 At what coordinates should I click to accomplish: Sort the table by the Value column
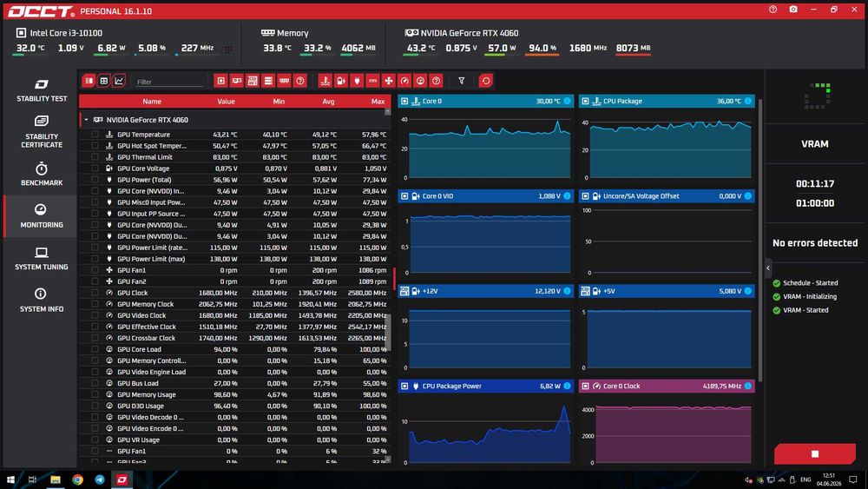(226, 102)
